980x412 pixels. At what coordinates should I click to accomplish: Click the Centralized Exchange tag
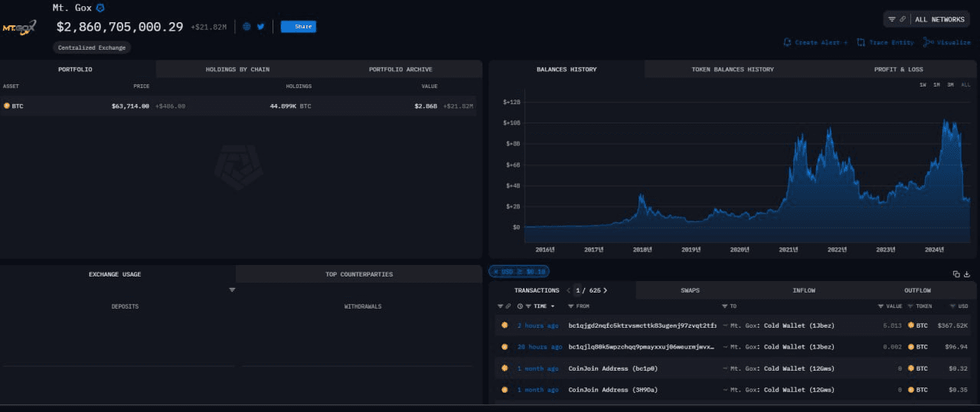(x=93, y=47)
